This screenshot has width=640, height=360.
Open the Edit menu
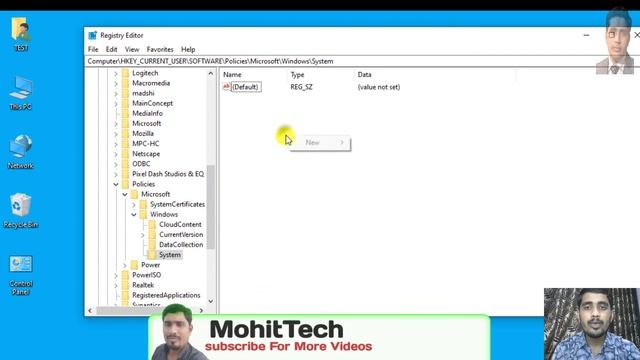coord(111,49)
